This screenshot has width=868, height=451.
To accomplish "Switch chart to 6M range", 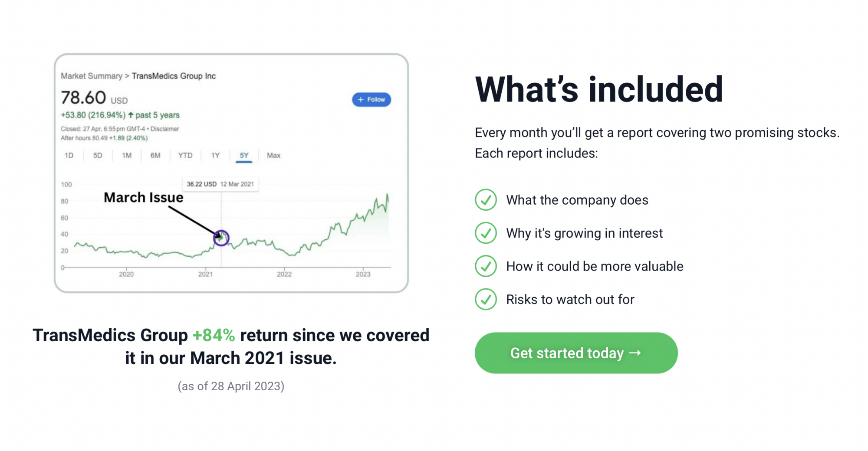I will coord(155,155).
